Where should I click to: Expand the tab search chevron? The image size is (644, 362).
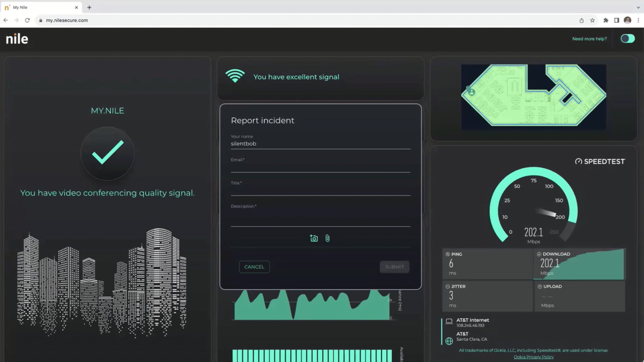[638, 8]
